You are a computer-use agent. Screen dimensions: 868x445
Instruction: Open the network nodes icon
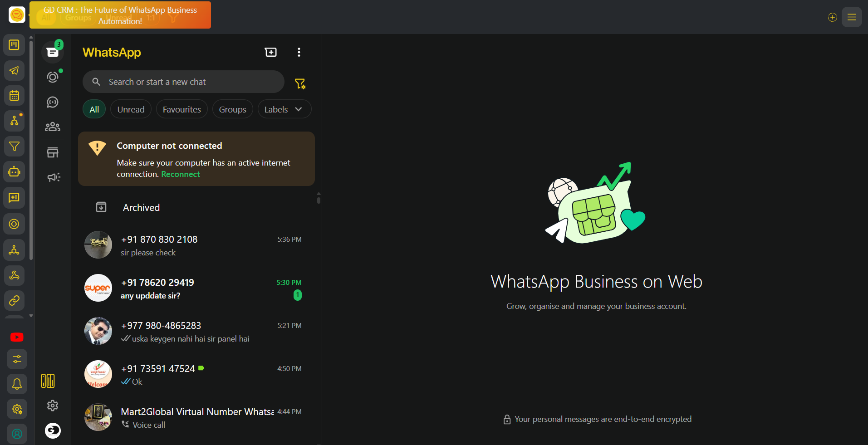click(x=14, y=249)
